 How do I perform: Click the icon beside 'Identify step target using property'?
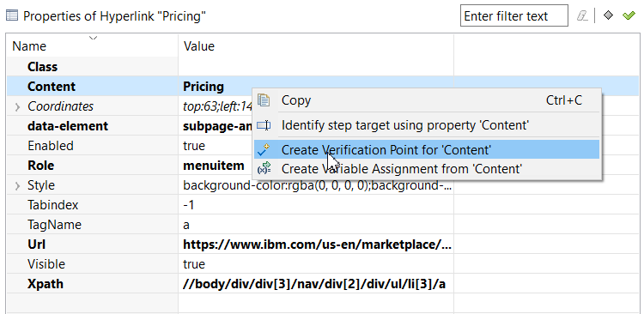click(264, 125)
